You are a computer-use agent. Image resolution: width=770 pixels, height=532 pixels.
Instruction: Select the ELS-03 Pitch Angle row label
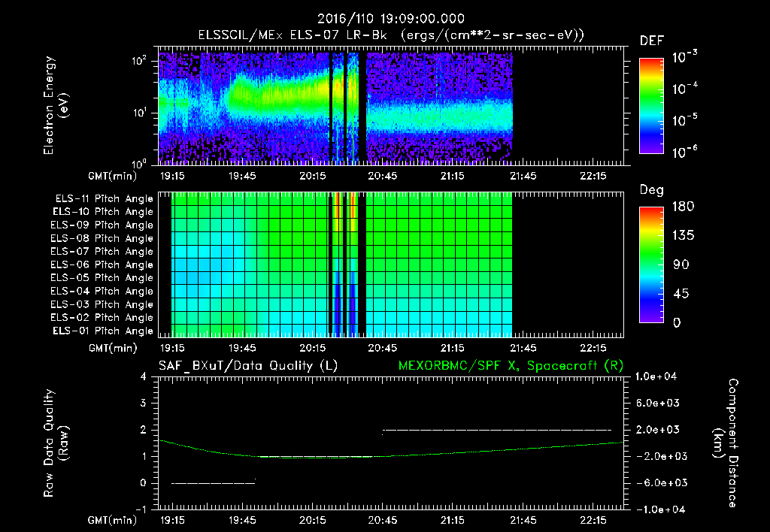(102, 304)
